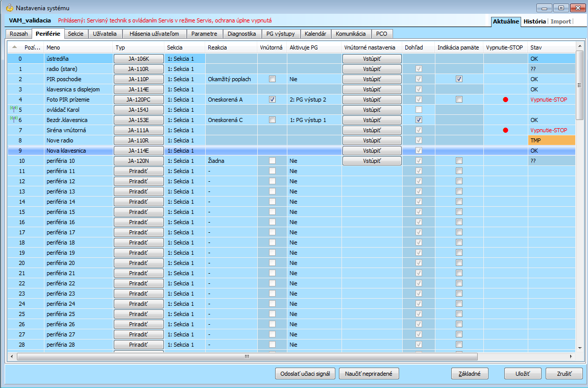Click the horizontal scrollbar thumb
The image size is (588, 388).
tap(247, 356)
